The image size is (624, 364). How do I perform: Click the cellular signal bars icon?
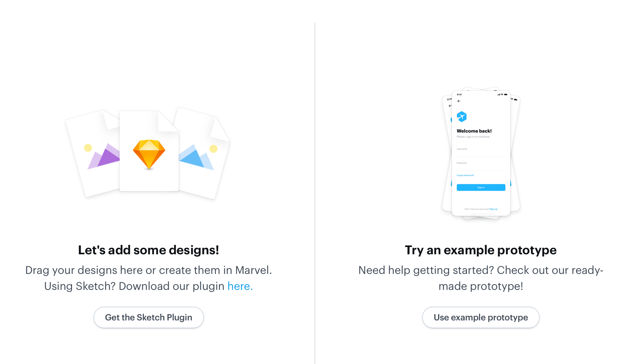pyautogui.click(x=499, y=95)
